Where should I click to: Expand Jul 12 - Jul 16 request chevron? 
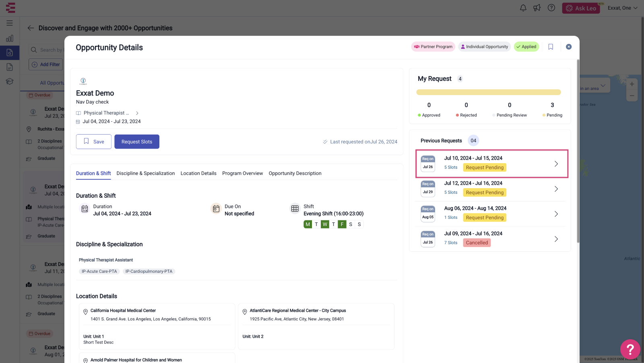click(x=556, y=189)
